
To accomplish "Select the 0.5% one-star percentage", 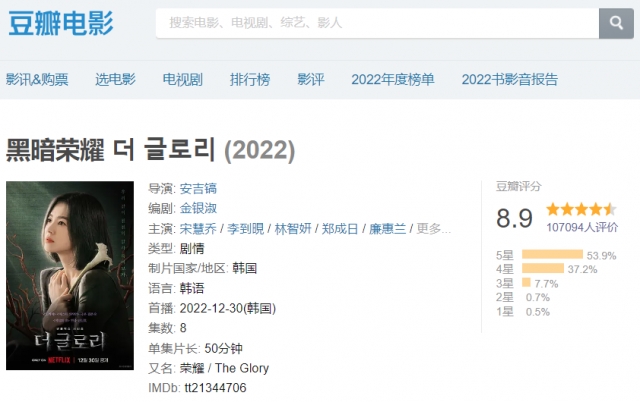I will point(538,312).
